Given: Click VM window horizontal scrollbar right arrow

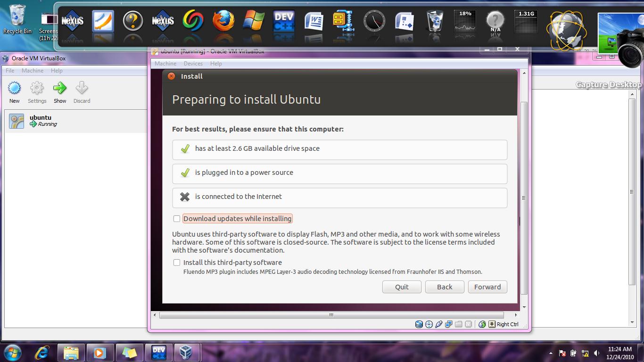Looking at the screenshot, I should click(x=515, y=315).
